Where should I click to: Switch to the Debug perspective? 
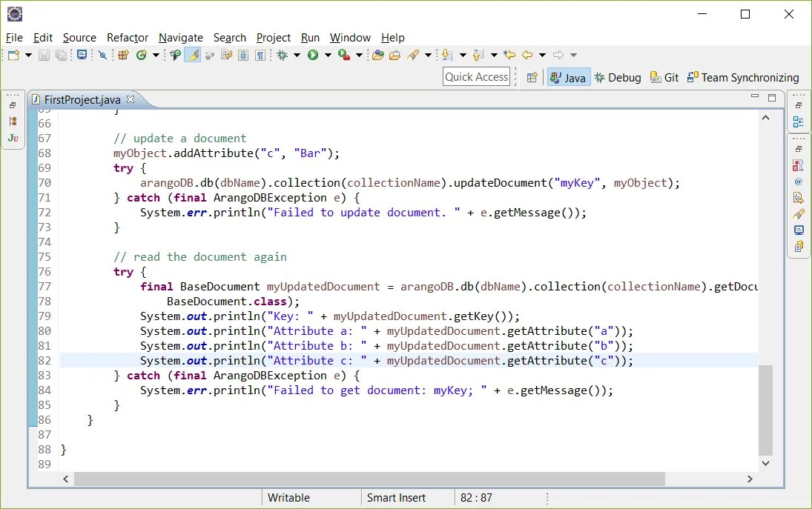coord(618,77)
